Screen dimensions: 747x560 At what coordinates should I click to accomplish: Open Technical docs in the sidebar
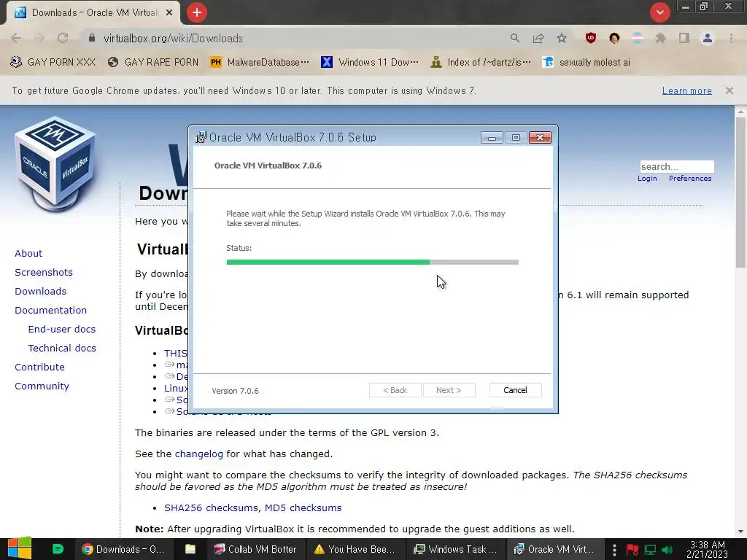(x=62, y=348)
